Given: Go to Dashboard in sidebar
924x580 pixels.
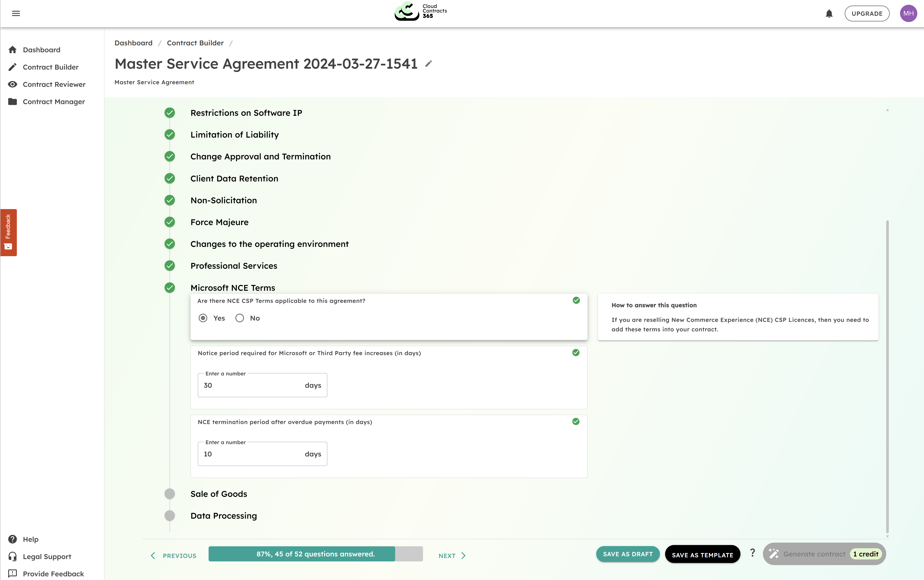Looking at the screenshot, I should click(41, 50).
